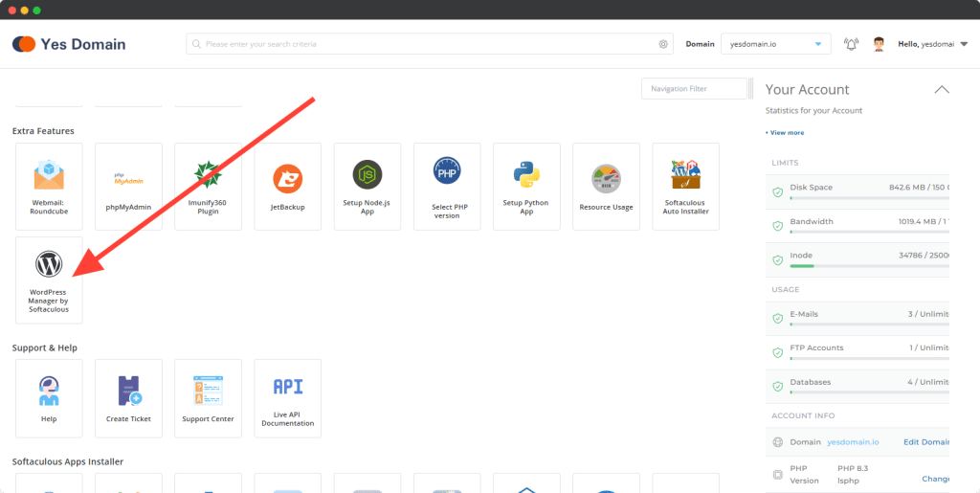Click the E-Mails shield icon
980x493 pixels.
(777, 319)
